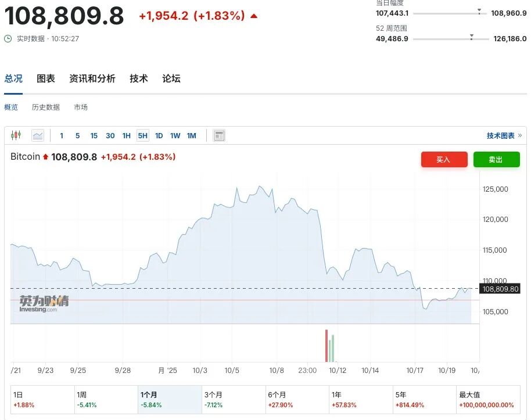
Task: Open the 历史数据 sub-tab
Action: coord(45,107)
